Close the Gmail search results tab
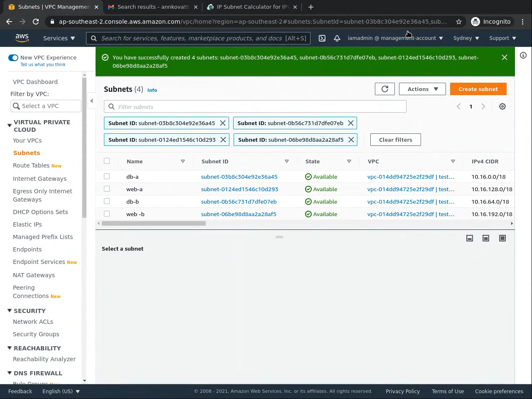This screenshot has width=532, height=399. coord(196,7)
